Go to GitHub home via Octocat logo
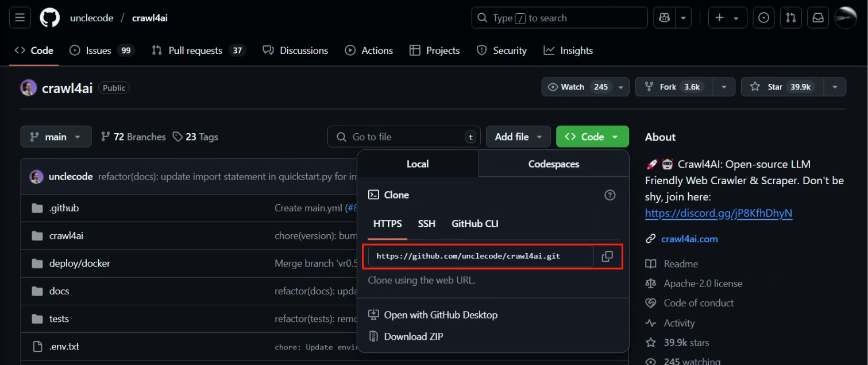This screenshot has width=868, height=365. pos(49,18)
